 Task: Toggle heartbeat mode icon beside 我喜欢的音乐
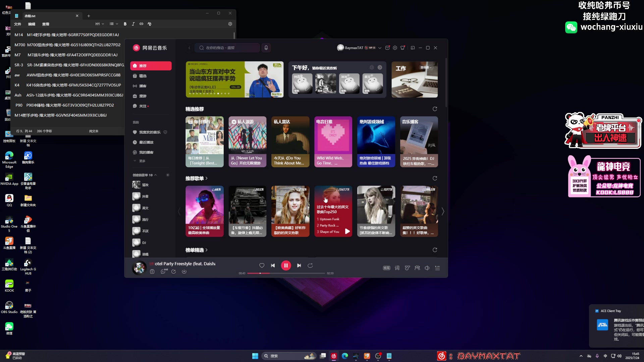[x=165, y=132]
